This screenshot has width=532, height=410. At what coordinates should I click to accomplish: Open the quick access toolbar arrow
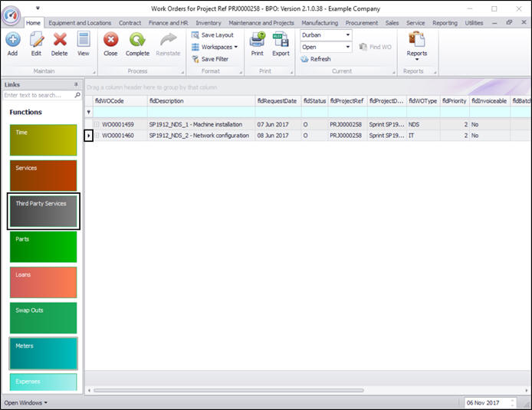click(x=38, y=8)
